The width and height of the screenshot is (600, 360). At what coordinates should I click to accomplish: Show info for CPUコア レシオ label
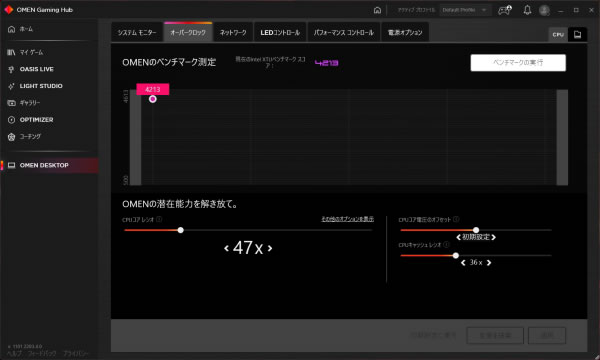coord(159,219)
